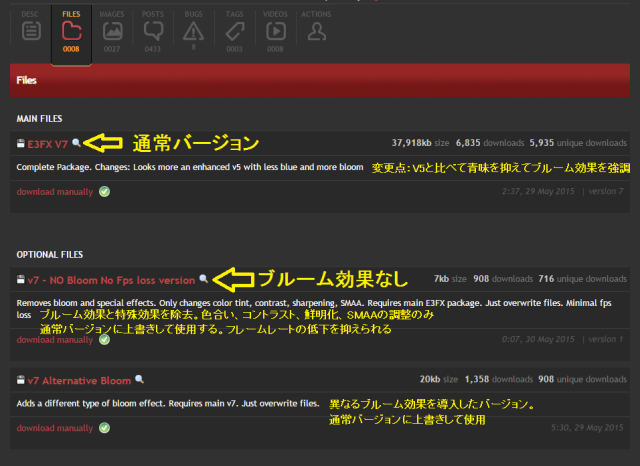The image size is (640, 466).
Task: Click the 716 unique downloads count
Action: pyautogui.click(x=582, y=279)
